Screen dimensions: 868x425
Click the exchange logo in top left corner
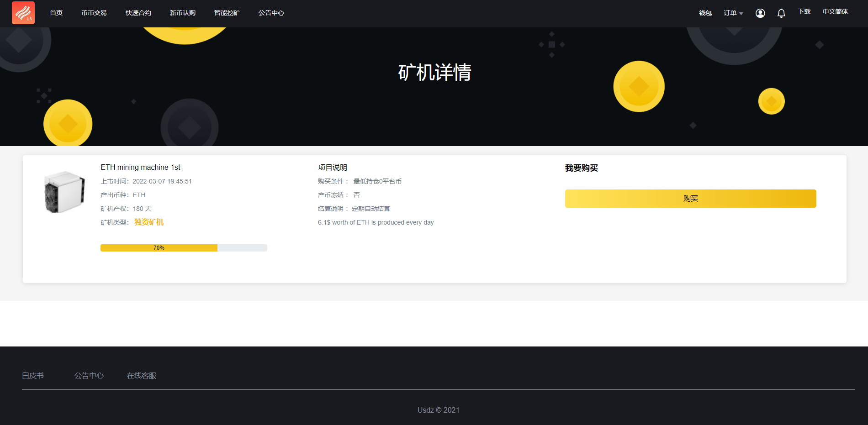click(x=23, y=13)
